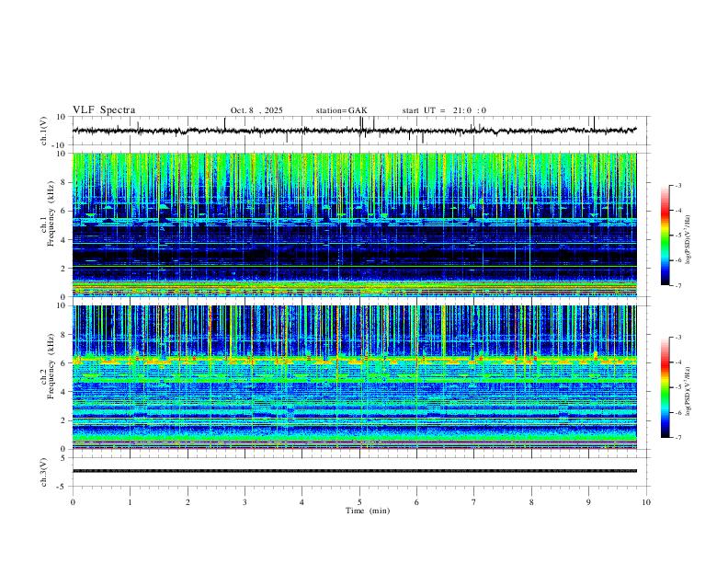Click the ch.1(V) waveform trace panel

(x=361, y=131)
